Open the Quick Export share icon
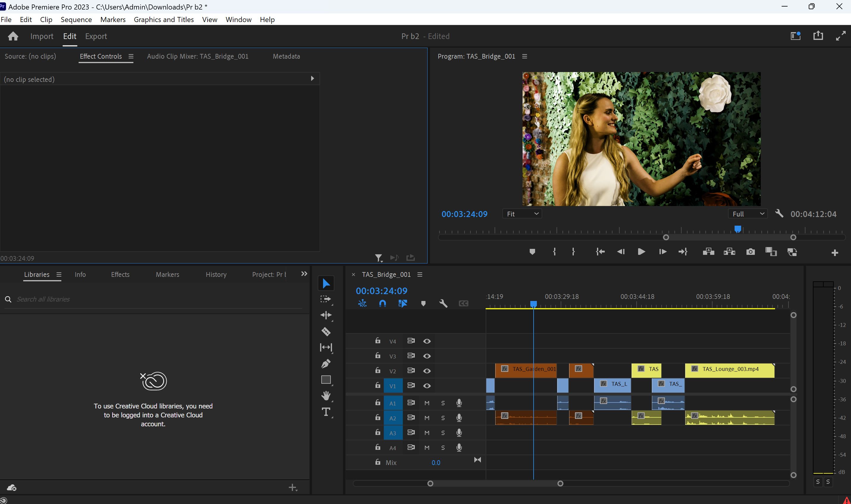 tap(818, 36)
